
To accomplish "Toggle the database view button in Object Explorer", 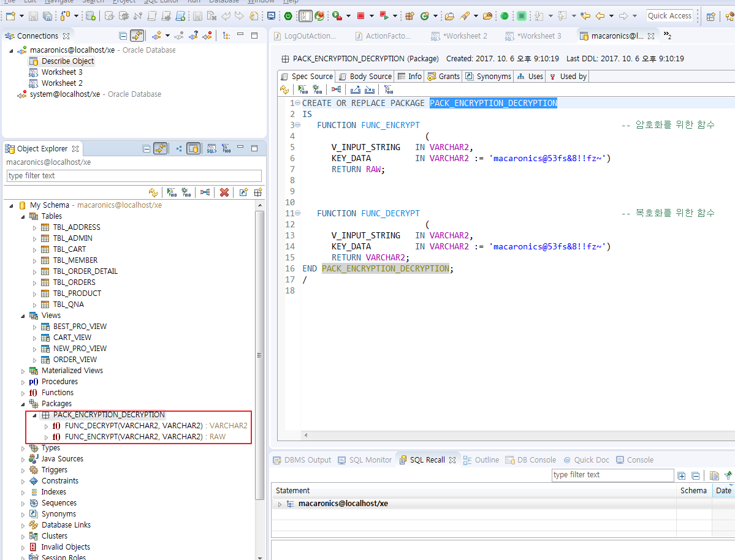I will pos(194,148).
